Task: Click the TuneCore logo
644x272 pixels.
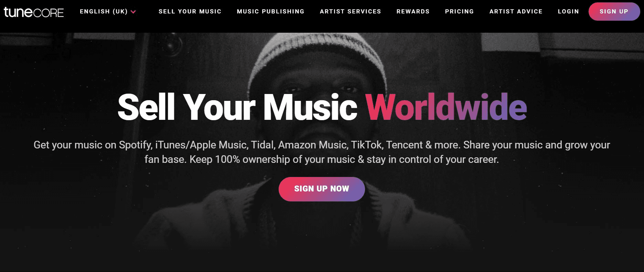Action: click(34, 12)
